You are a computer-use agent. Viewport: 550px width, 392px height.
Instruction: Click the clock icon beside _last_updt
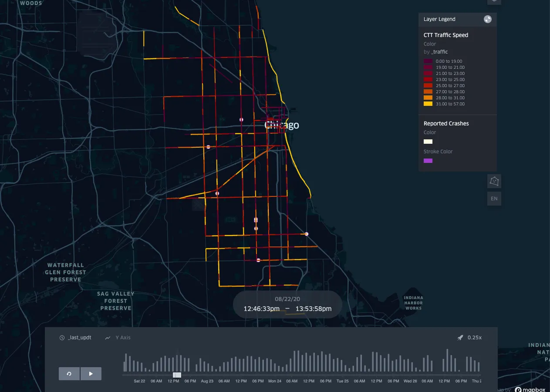pyautogui.click(x=62, y=338)
